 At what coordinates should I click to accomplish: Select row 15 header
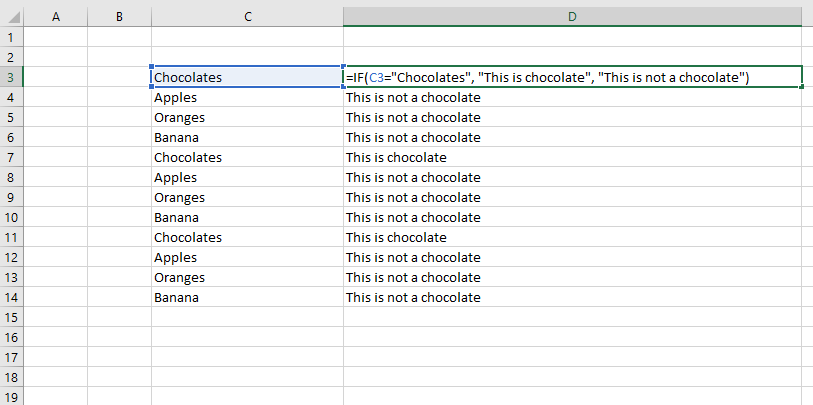point(11,317)
